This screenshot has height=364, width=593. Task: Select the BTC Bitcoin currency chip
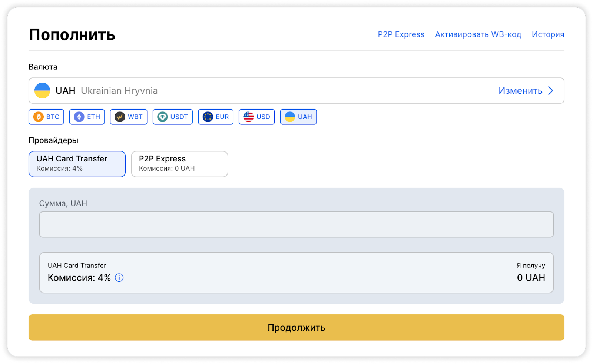click(46, 117)
